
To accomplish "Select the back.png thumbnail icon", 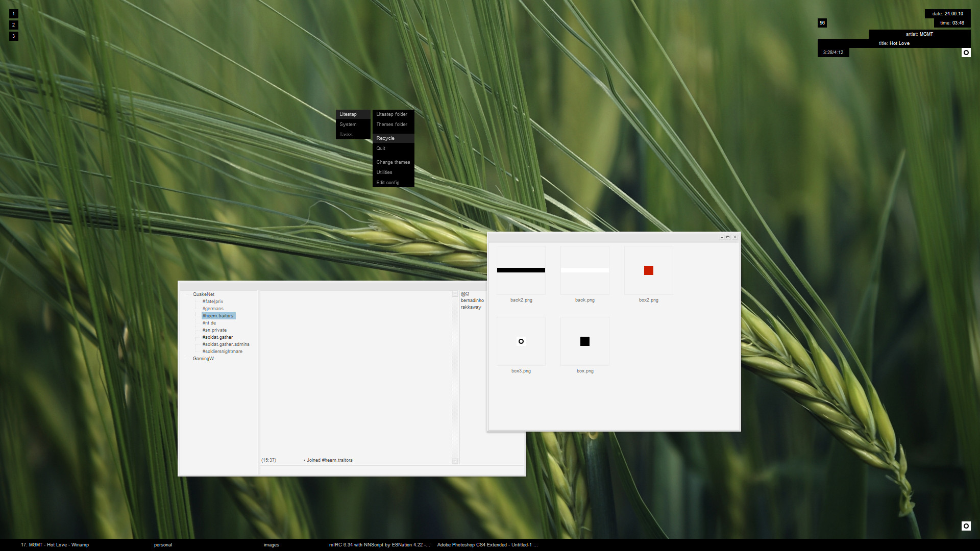I will point(584,270).
